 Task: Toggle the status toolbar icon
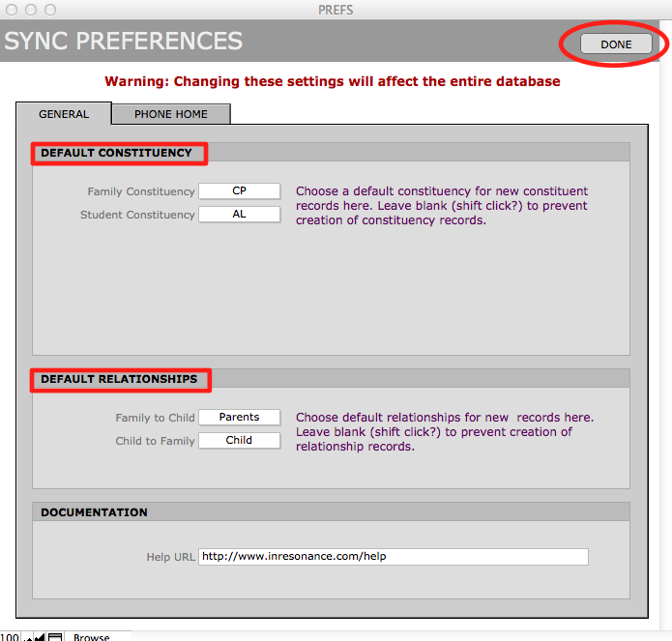click(x=55, y=636)
